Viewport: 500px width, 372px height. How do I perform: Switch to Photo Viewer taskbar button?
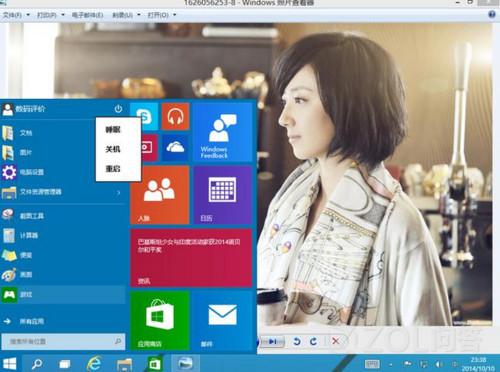tap(185, 363)
